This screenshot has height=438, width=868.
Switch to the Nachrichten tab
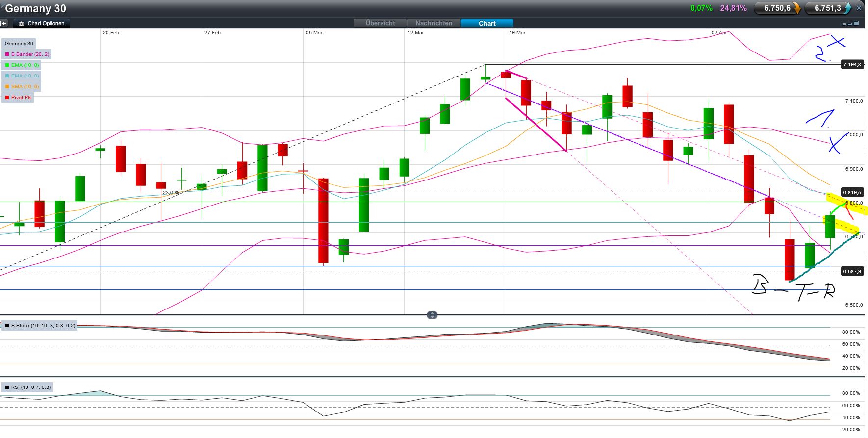pyautogui.click(x=434, y=23)
